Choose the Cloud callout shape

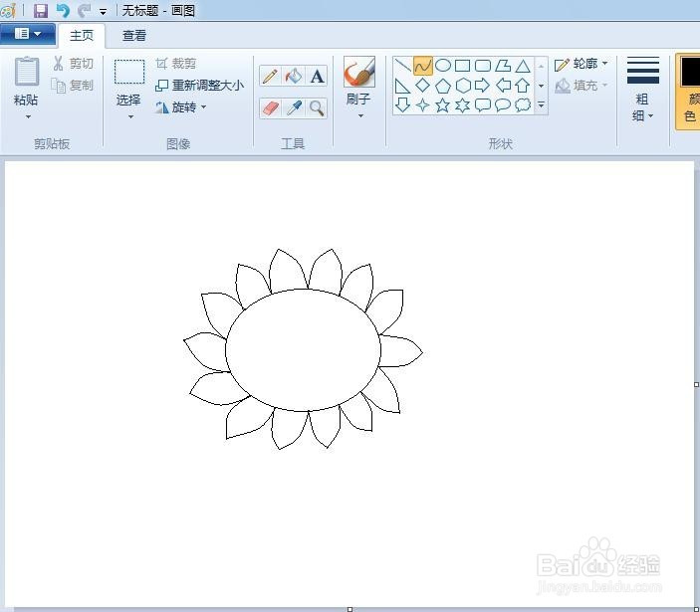click(x=523, y=105)
